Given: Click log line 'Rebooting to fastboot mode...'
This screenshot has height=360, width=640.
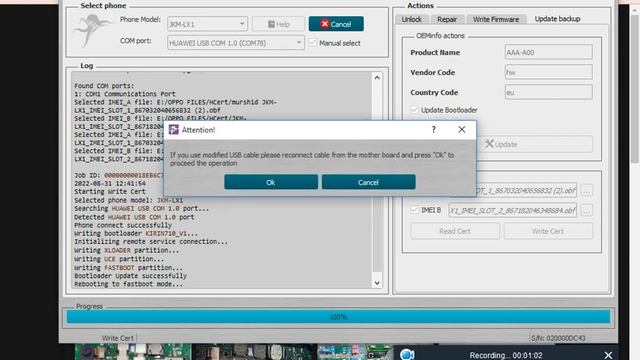Looking at the screenshot, I should tap(129, 284).
